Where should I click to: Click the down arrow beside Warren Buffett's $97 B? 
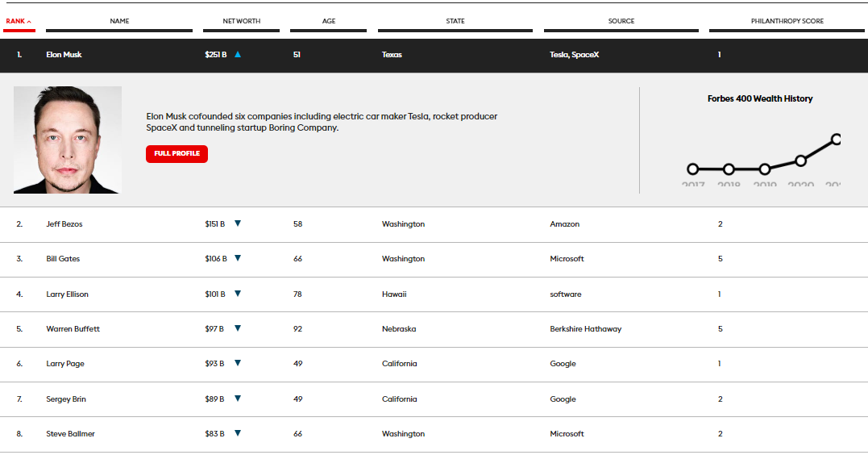238,329
